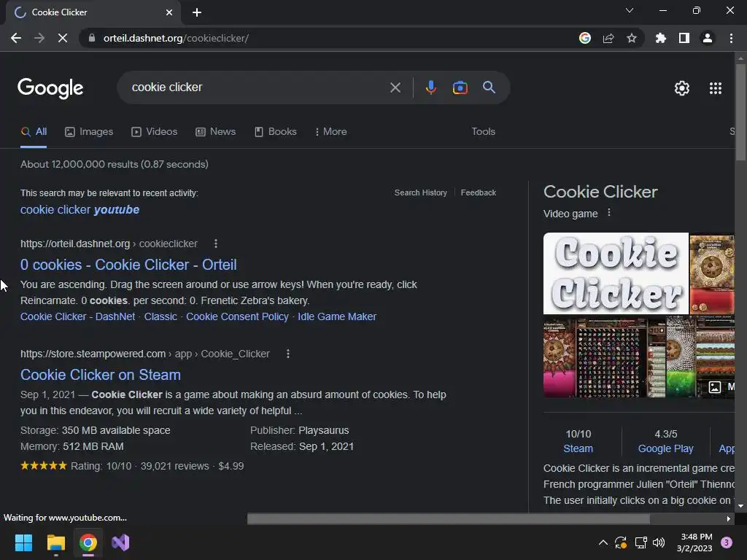Bookmark this tab with star
Image resolution: width=747 pixels, height=560 pixels.
point(632,38)
